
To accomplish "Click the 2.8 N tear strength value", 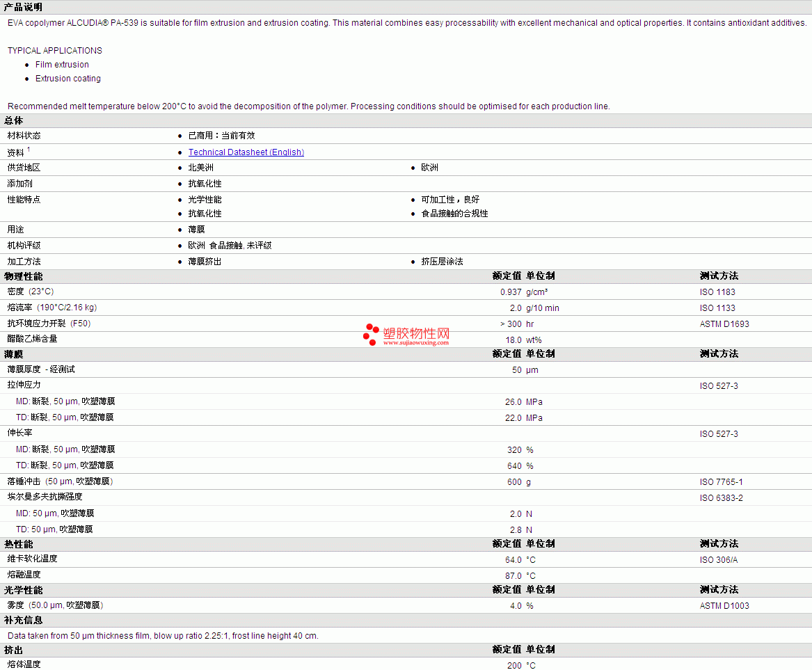I will 521,531.
